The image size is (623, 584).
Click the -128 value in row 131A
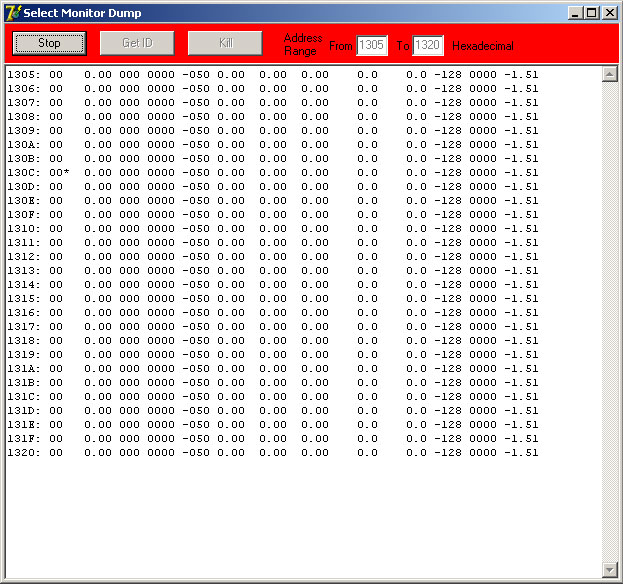(448, 369)
